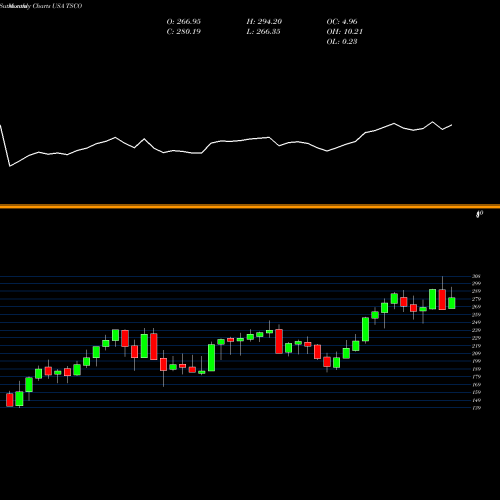Select the close value "C: 280.19"
The width and height of the screenshot is (500, 500).
(x=184, y=32)
